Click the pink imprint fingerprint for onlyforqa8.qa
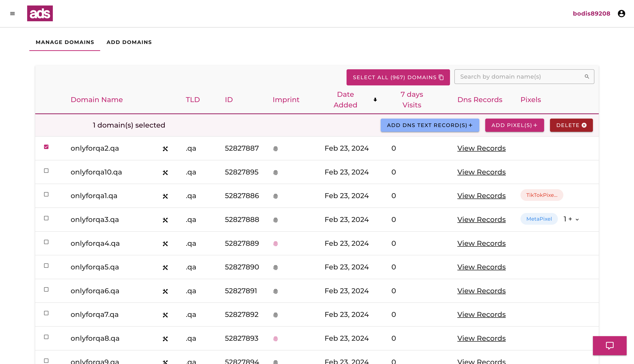 point(276,339)
